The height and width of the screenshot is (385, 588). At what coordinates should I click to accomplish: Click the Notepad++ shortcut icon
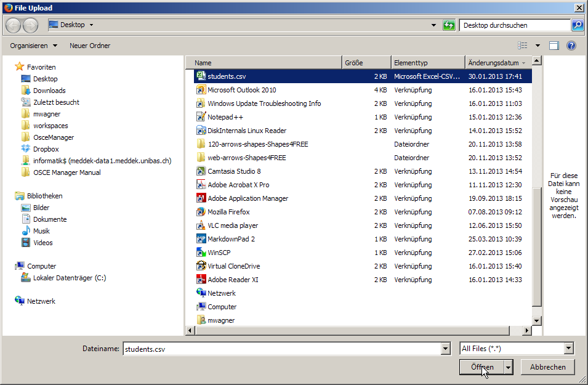click(201, 116)
